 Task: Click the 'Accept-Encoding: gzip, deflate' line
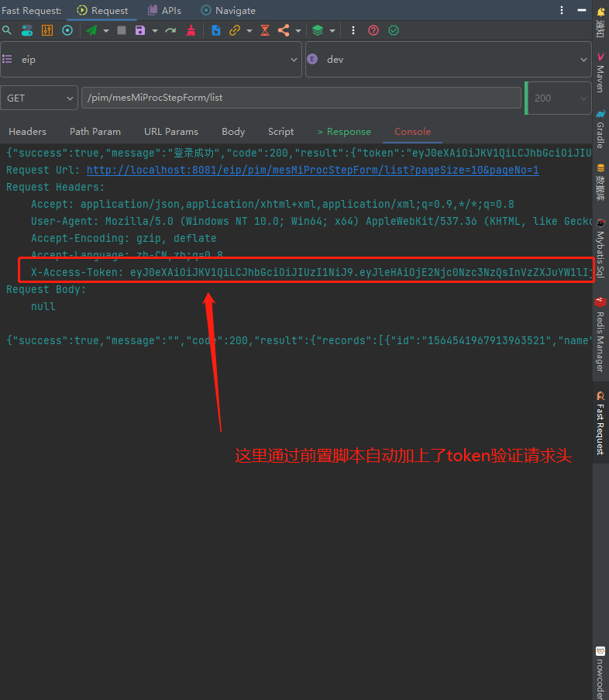point(124,239)
